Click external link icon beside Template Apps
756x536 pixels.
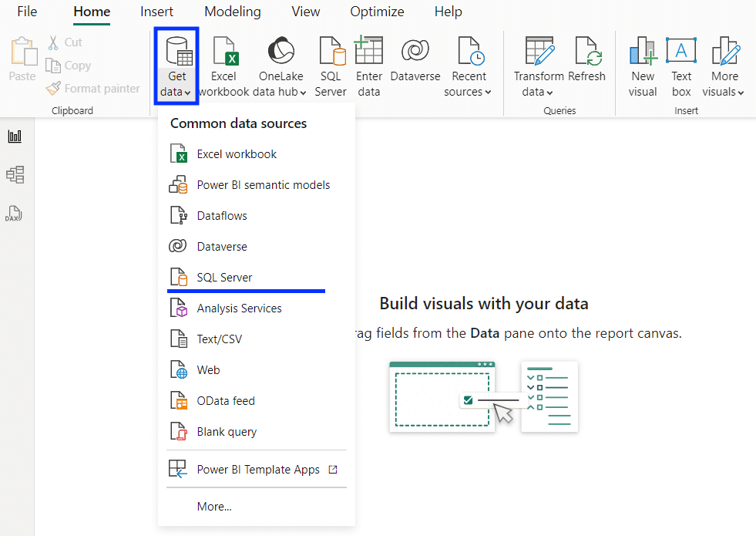(x=333, y=470)
